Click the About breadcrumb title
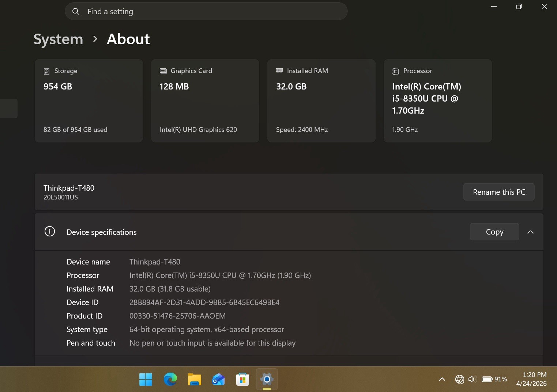Screen dimensions: 557x392 (x=128, y=39)
